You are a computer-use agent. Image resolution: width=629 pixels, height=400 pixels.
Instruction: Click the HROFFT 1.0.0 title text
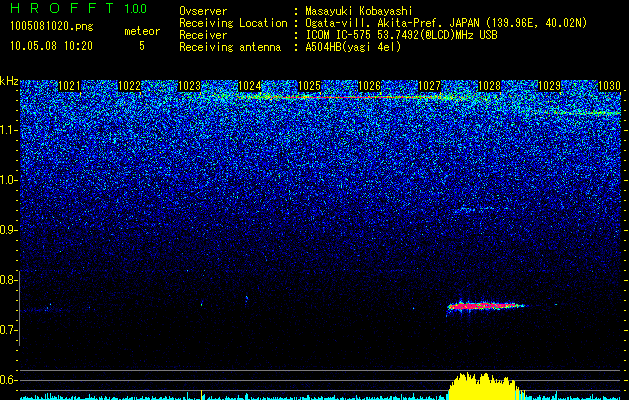point(79,8)
